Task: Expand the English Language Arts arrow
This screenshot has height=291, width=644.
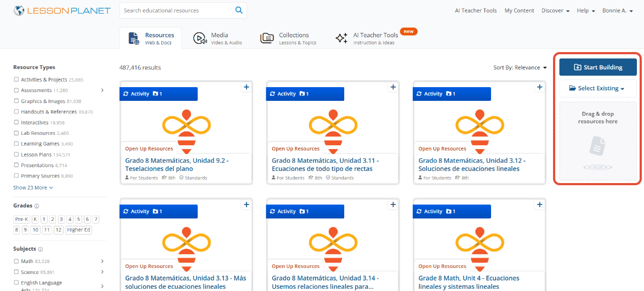Action: click(102, 286)
